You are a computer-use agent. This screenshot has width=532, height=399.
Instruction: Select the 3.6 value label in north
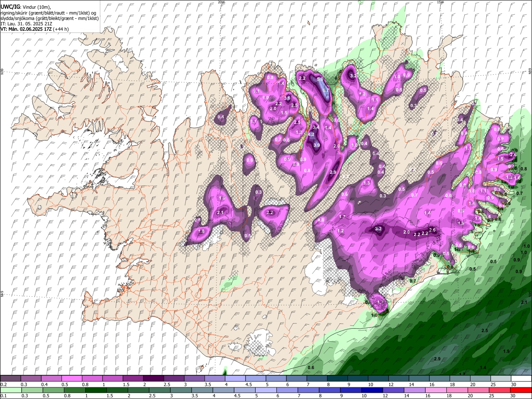pos(287,98)
